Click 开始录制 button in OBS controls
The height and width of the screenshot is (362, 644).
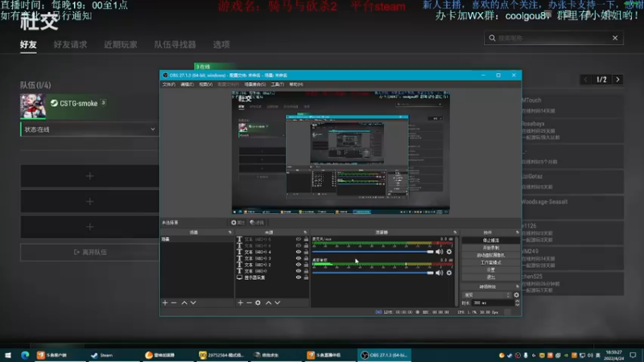pos(490,248)
